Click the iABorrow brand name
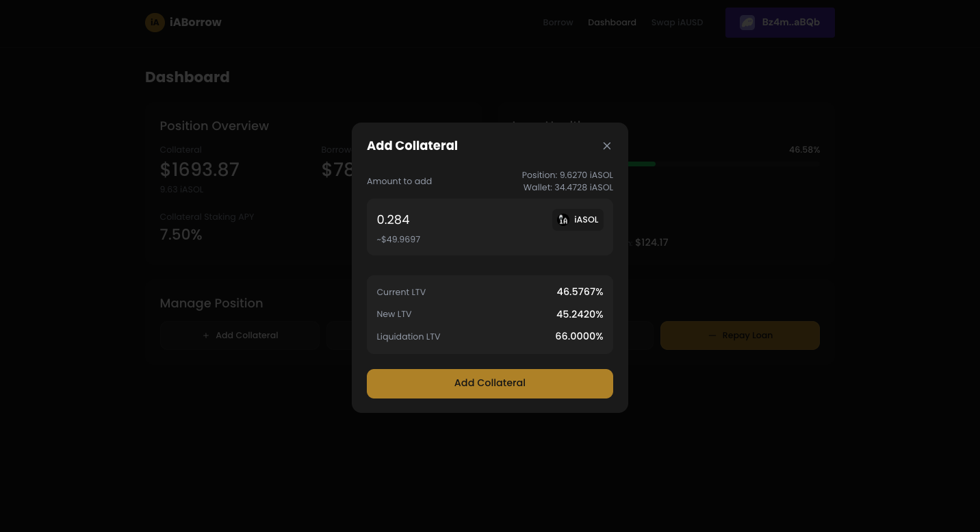Screen dimensions: 980x532 tap(196, 23)
